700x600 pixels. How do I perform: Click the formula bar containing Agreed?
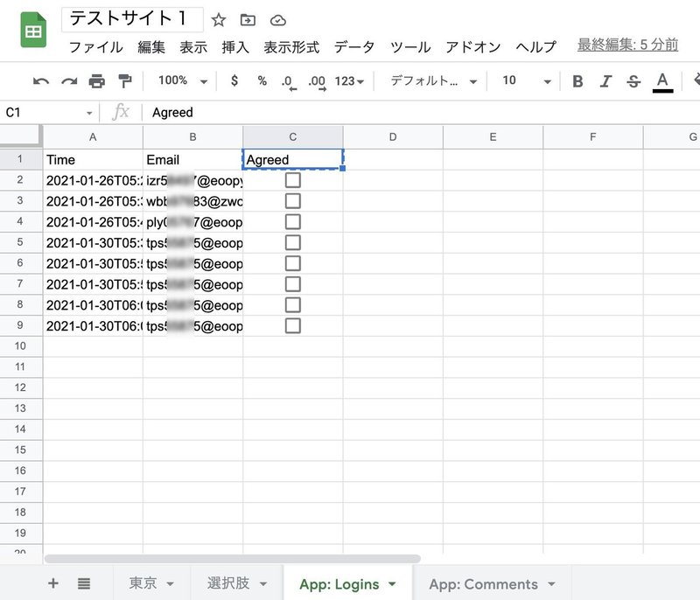(x=420, y=113)
